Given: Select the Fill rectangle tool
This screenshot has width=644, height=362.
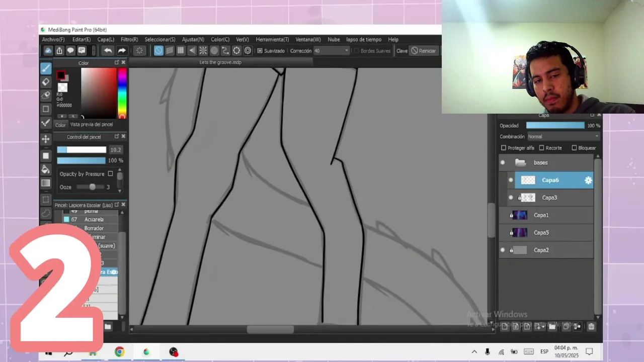Looking at the screenshot, I should point(46,156).
